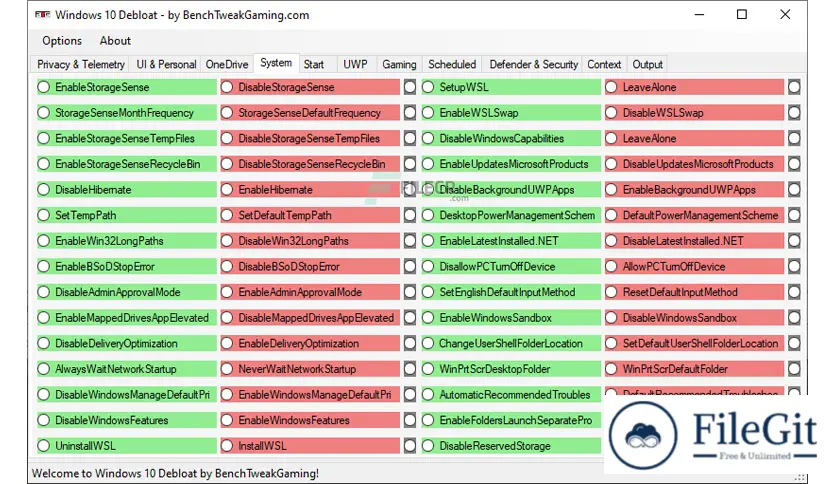Switch to the UI & Personal tab
The height and width of the screenshot is (484, 836).
tap(166, 64)
